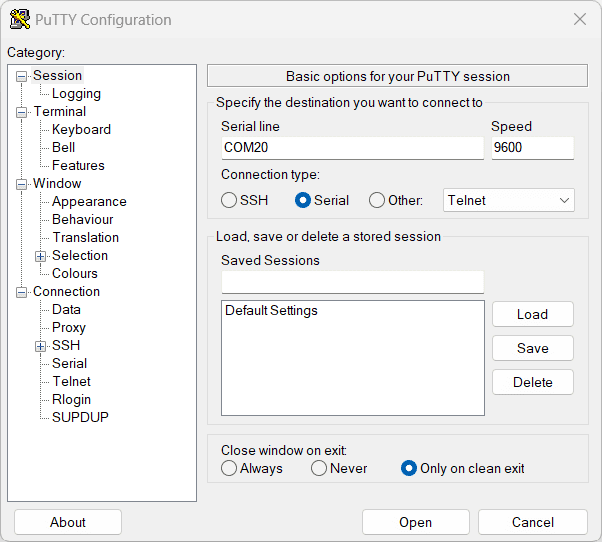Image resolution: width=602 pixels, height=542 pixels.
Task: Open the Logging category
Action: pos(76,94)
